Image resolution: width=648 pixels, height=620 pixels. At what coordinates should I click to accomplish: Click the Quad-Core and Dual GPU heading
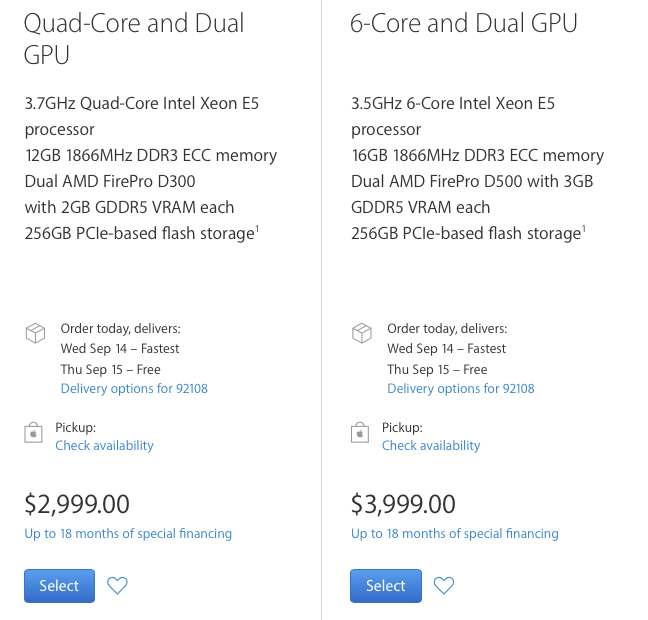coord(134,39)
